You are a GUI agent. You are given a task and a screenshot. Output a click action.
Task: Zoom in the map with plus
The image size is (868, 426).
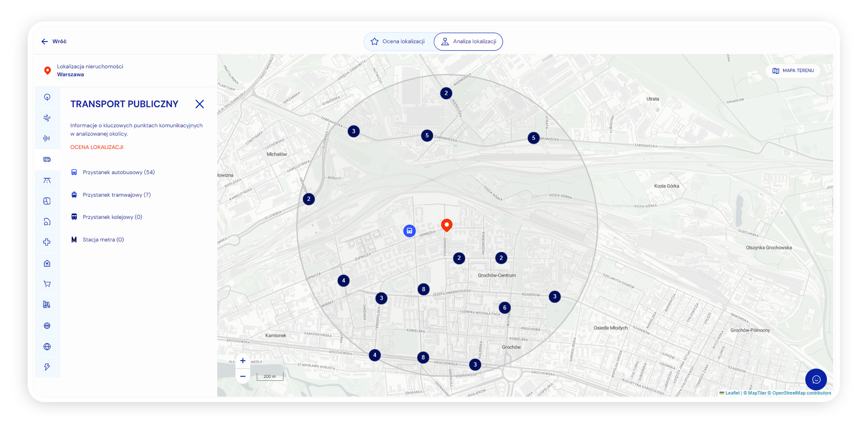tap(242, 361)
